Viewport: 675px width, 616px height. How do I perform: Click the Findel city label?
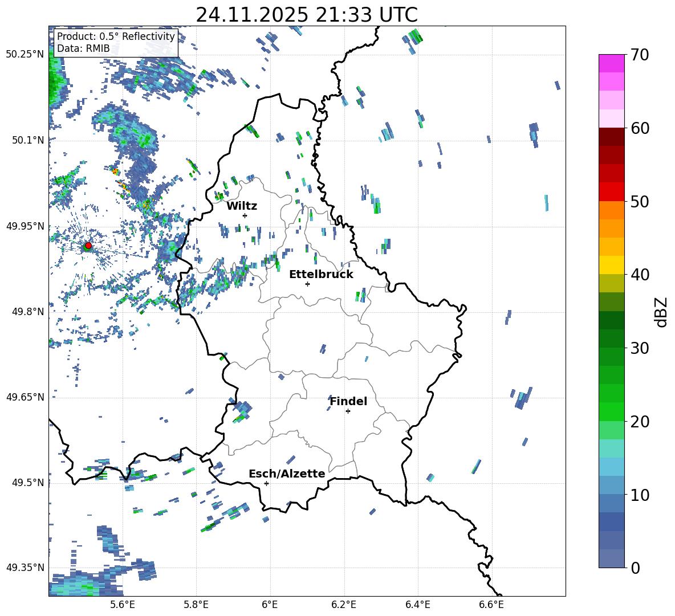(348, 401)
